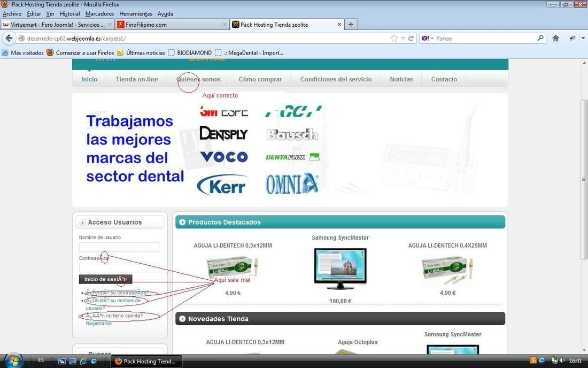Image resolution: width=588 pixels, height=368 pixels.
Task: Open the Yahoo search engine selector
Action: 428,39
